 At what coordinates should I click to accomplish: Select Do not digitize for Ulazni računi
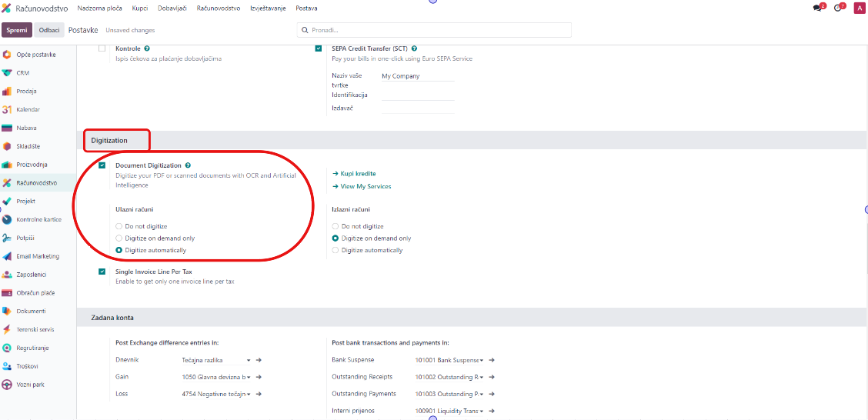pyautogui.click(x=119, y=227)
